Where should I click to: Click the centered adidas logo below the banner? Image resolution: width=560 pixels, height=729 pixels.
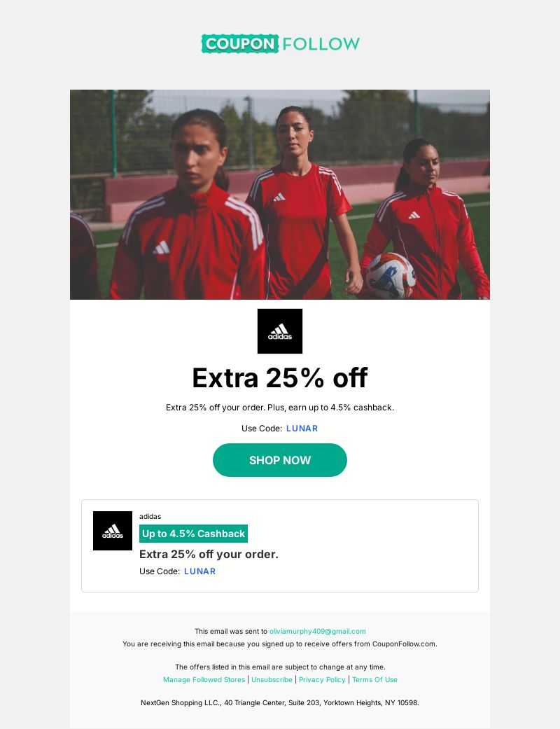(x=280, y=331)
